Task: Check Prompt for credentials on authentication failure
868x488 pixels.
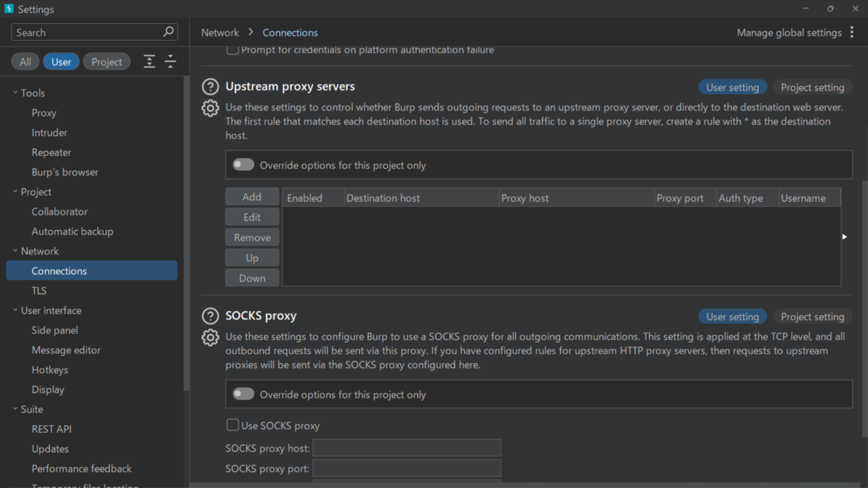Action: point(233,50)
